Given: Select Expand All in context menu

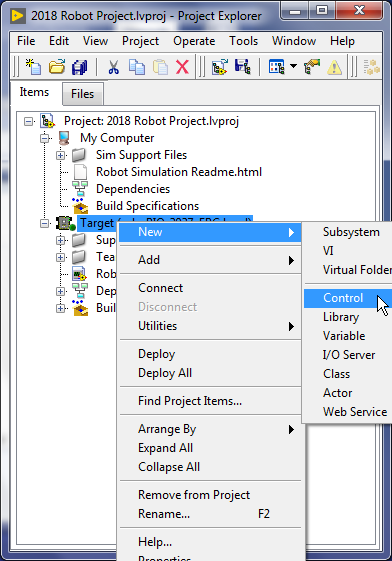Looking at the screenshot, I should coord(210,448).
